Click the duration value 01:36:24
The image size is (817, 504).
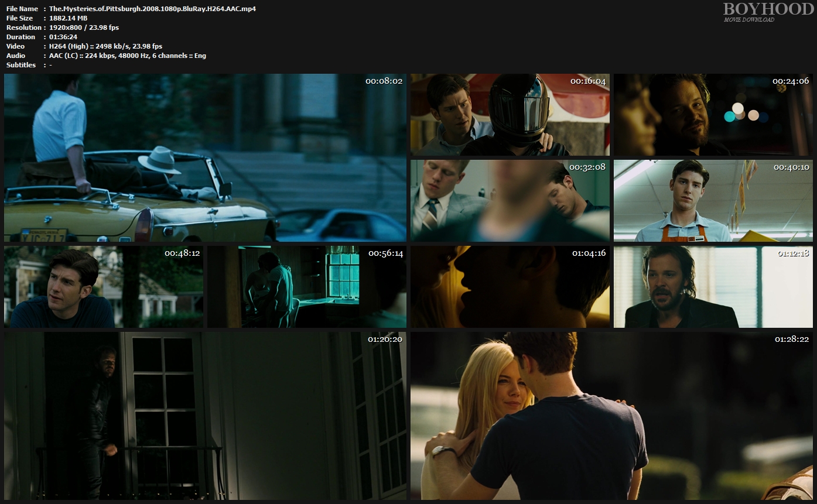click(63, 37)
